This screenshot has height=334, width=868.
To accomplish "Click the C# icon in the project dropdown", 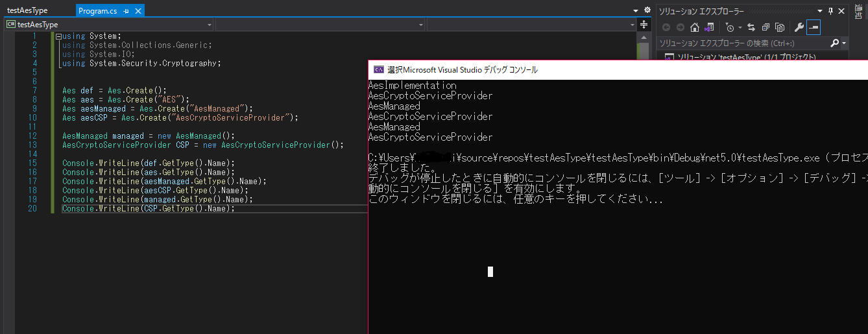I will [x=11, y=25].
